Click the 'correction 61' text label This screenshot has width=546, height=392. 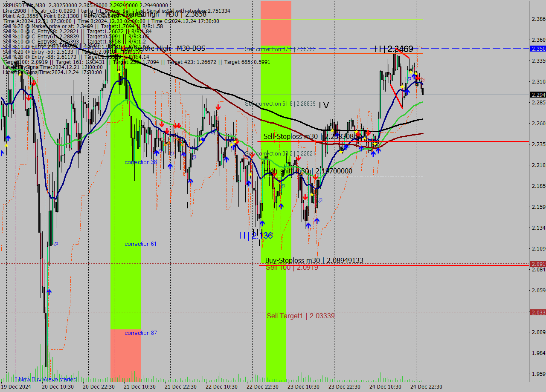pos(140,244)
